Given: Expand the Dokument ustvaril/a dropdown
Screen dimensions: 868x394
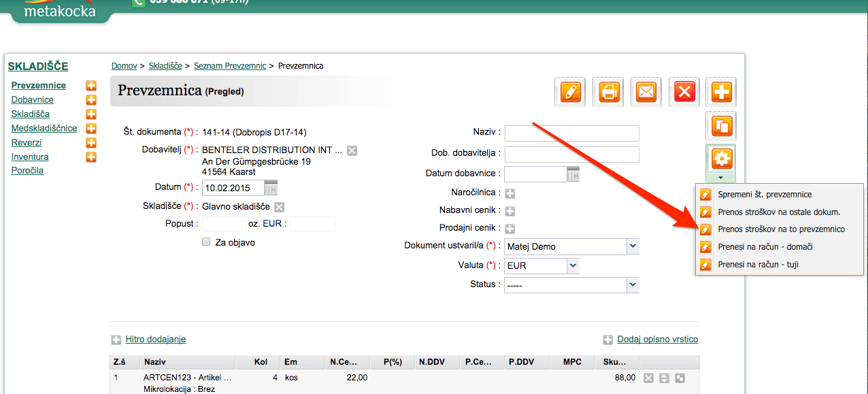Looking at the screenshot, I should click(633, 246).
